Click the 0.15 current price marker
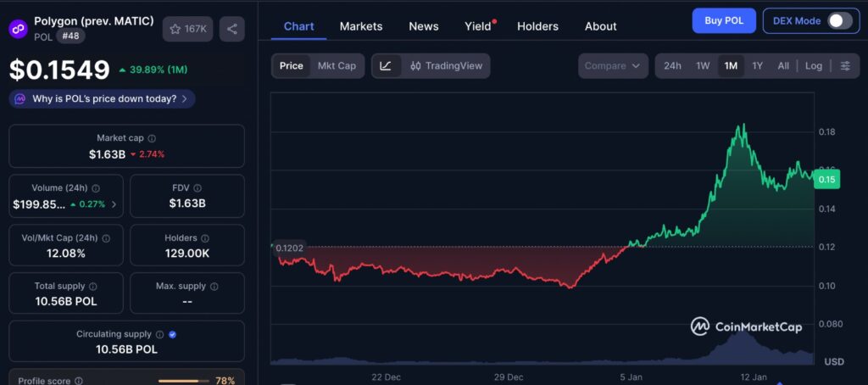Image resolution: width=868 pixels, height=385 pixels. 826,180
